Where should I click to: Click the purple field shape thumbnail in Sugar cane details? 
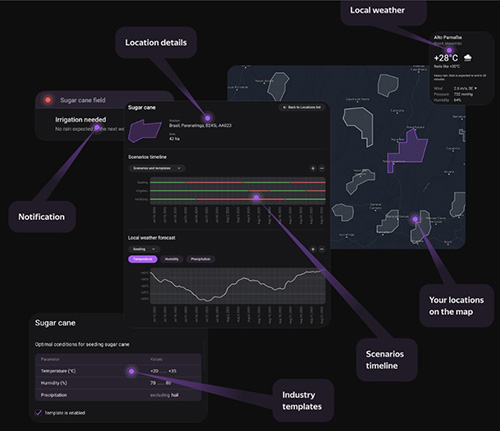144,131
